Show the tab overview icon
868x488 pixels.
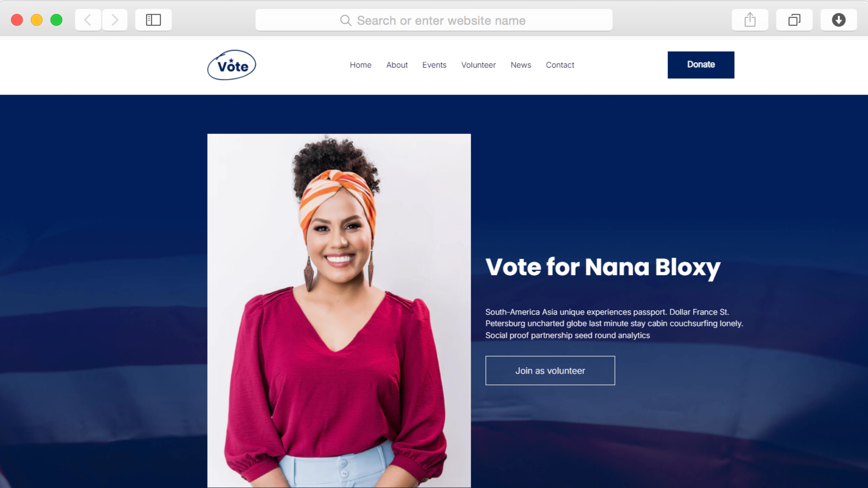794,20
